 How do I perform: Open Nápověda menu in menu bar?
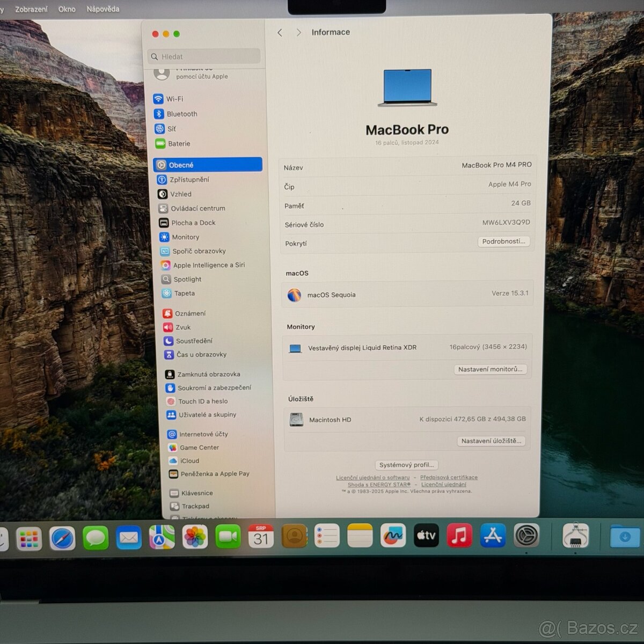point(103,9)
